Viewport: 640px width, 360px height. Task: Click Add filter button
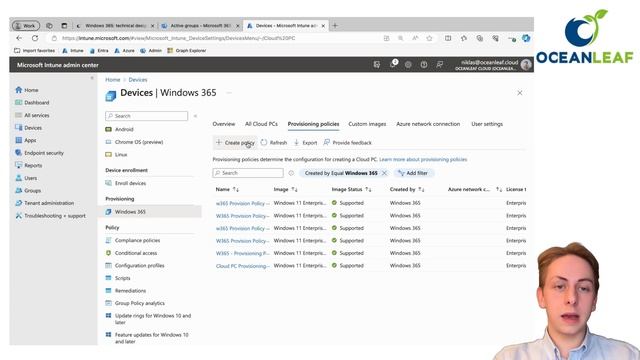(413, 173)
